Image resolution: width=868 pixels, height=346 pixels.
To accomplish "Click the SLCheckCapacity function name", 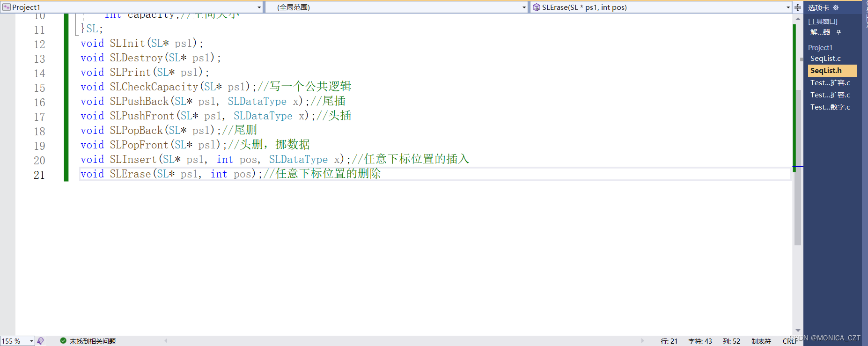I will [x=154, y=87].
